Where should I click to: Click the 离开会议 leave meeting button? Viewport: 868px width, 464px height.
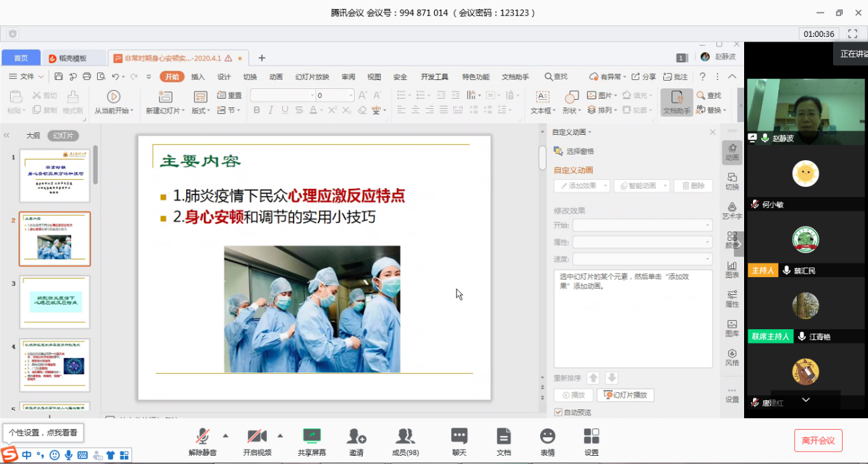tap(818, 440)
